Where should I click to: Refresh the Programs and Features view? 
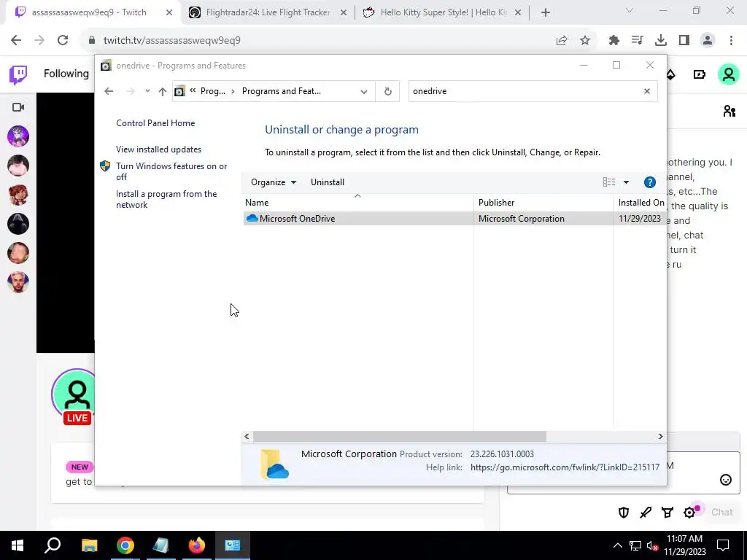point(388,91)
